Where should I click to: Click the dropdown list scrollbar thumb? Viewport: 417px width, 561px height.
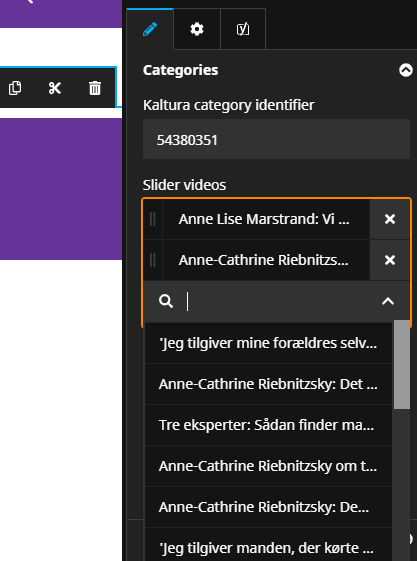pos(402,364)
